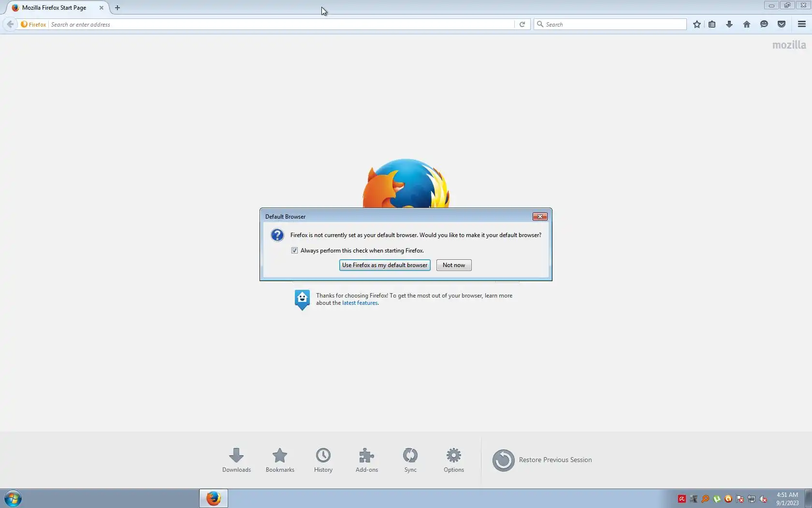The width and height of the screenshot is (812, 508).
Task: Click 'Use Firefox as my default browser'
Action: coord(385,265)
